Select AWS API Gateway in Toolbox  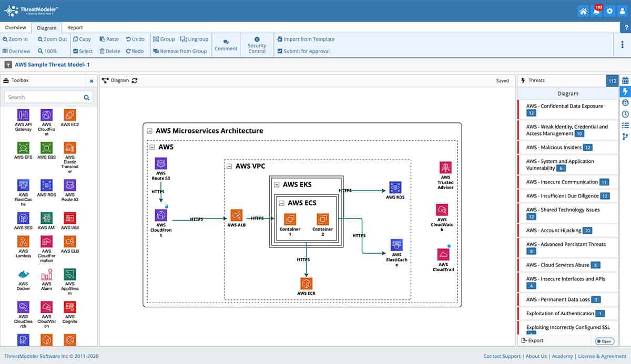coord(23,115)
